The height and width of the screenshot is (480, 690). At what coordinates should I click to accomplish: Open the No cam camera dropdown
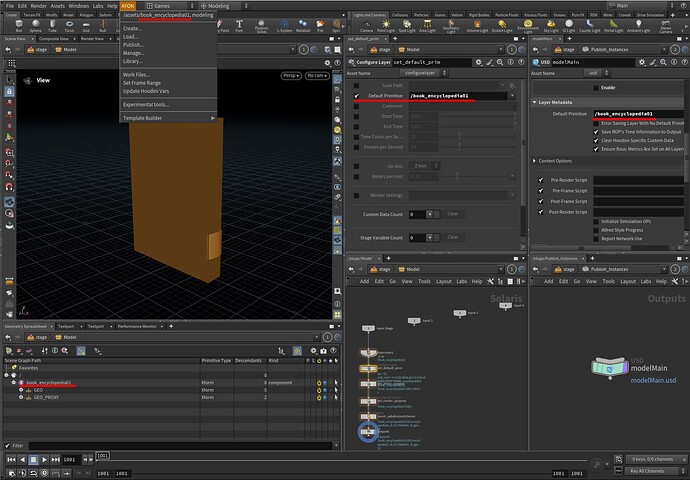tap(317, 76)
